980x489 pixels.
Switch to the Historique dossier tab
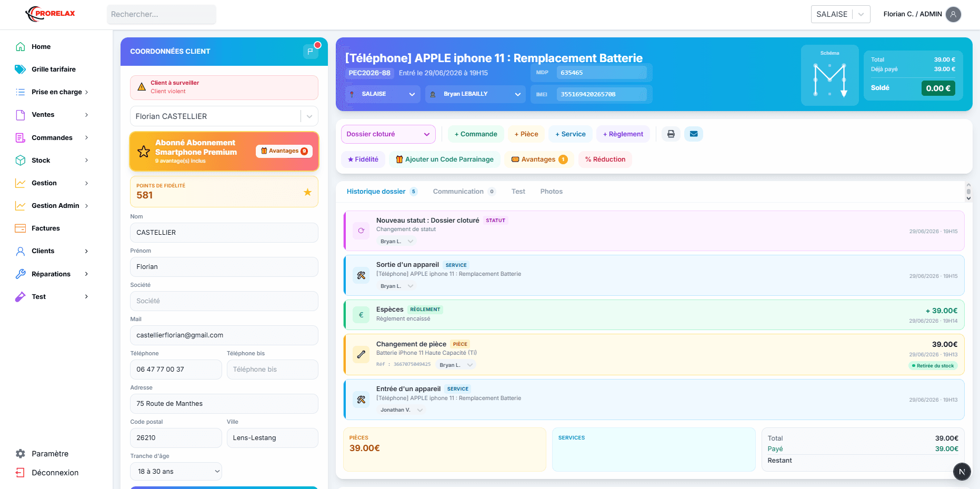(x=382, y=192)
